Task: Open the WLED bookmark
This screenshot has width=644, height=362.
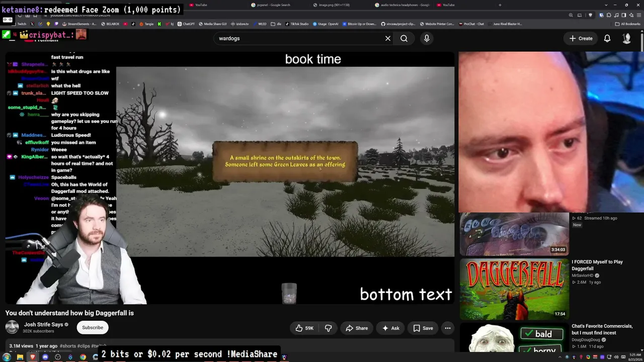Action: pos(260,24)
